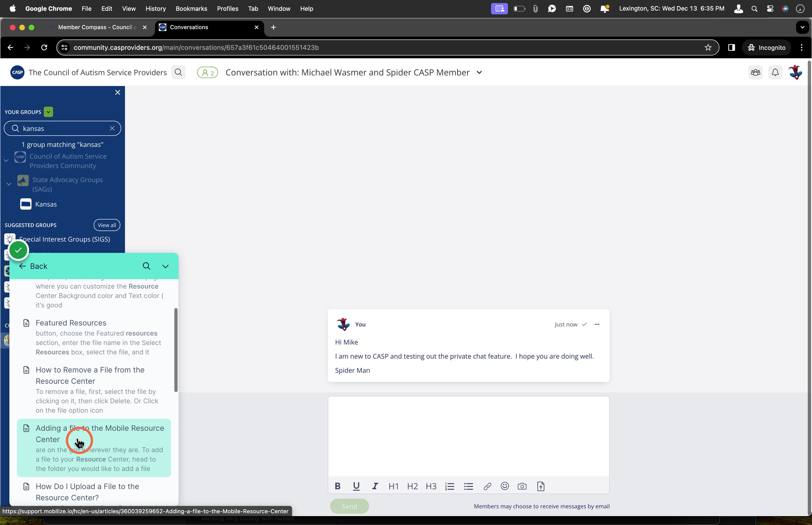Open the Profiles menu
The width and height of the screenshot is (812, 525).
[228, 8]
